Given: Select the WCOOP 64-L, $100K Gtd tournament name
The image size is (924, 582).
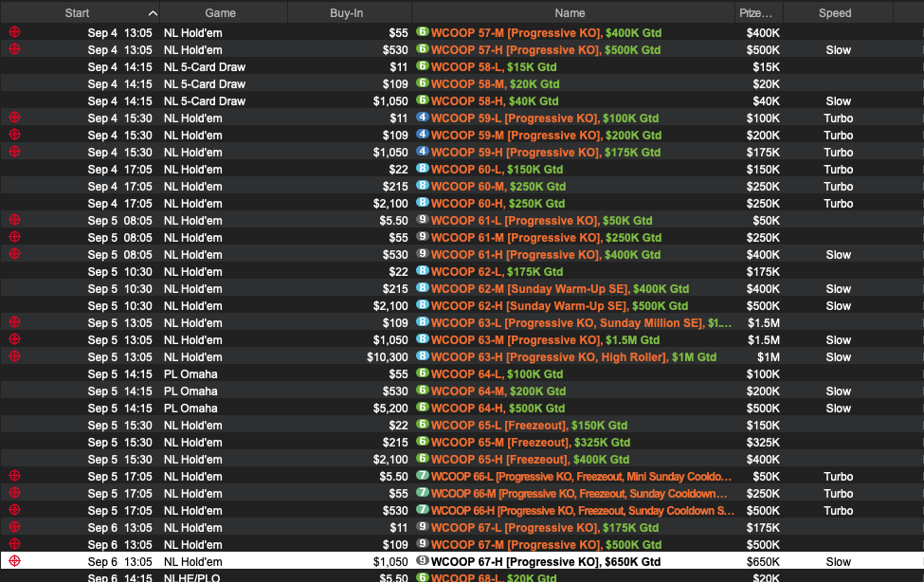Looking at the screenshot, I should point(498,375).
